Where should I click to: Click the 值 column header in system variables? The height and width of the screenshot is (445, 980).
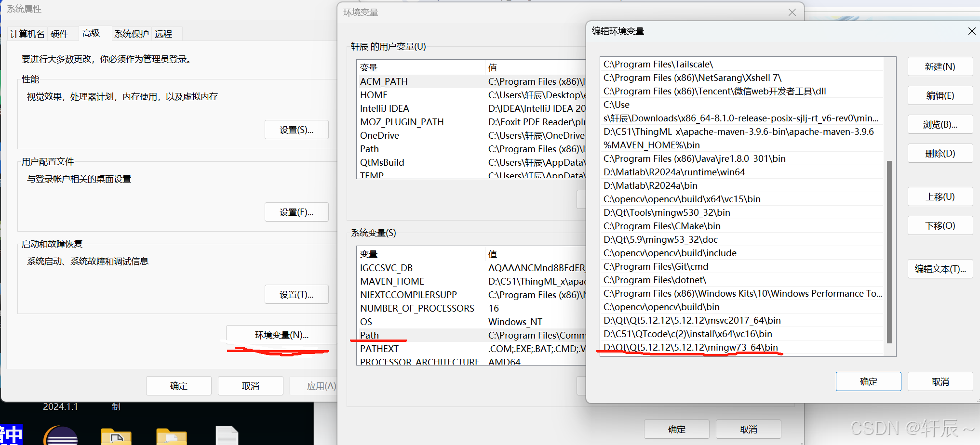click(x=535, y=254)
